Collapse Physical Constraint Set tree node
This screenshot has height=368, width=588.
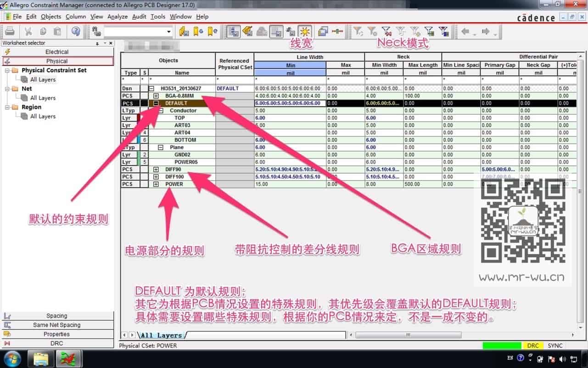point(7,70)
